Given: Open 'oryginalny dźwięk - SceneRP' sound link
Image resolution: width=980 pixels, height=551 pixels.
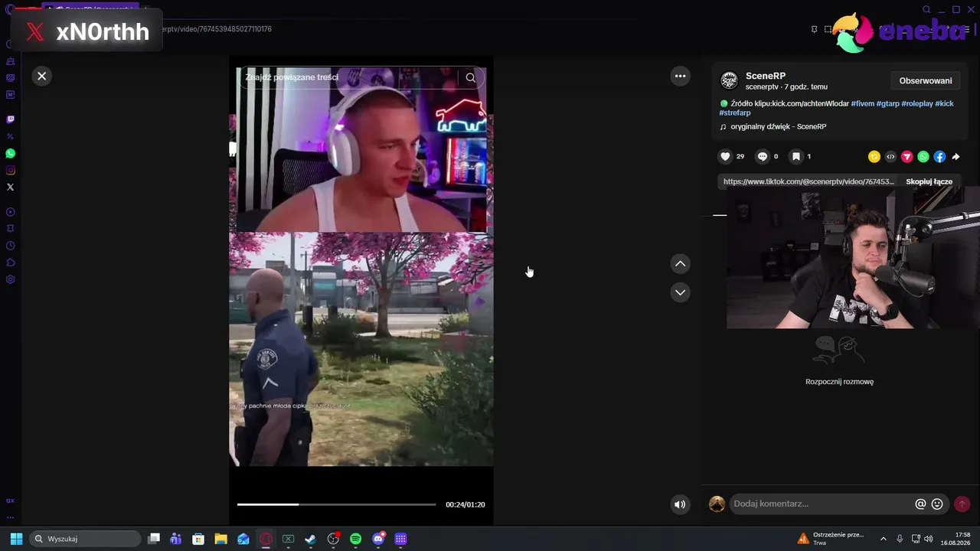Looking at the screenshot, I should click(778, 126).
